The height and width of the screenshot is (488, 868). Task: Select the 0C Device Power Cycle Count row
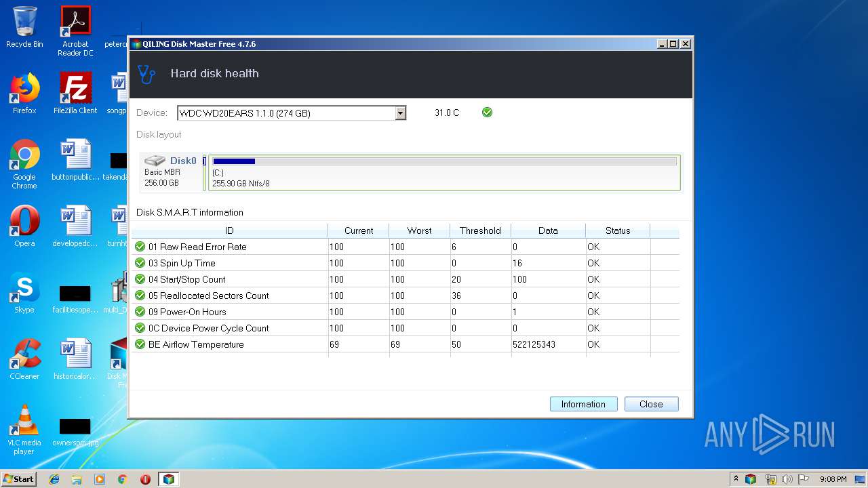pos(405,328)
